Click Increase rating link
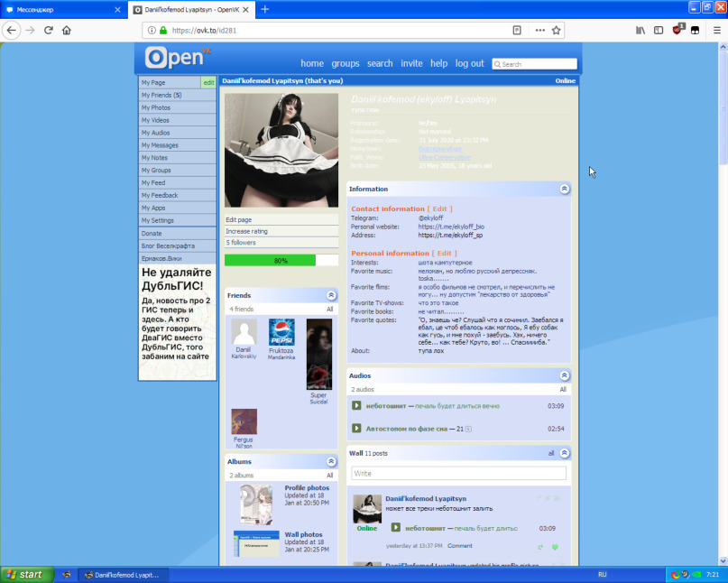The image size is (728, 583). point(281,231)
